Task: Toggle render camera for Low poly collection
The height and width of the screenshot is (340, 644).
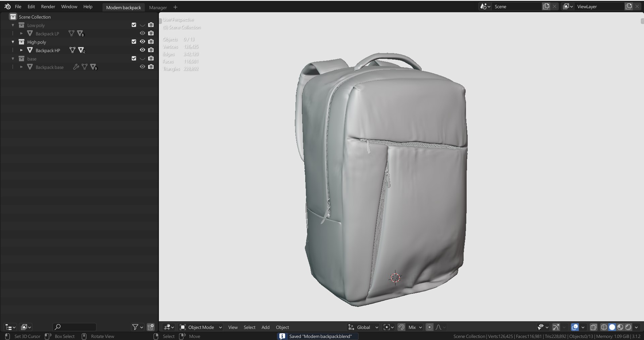Action: (151, 25)
